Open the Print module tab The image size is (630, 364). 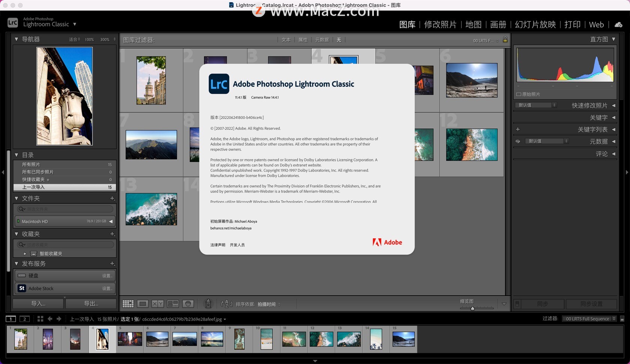tap(573, 25)
